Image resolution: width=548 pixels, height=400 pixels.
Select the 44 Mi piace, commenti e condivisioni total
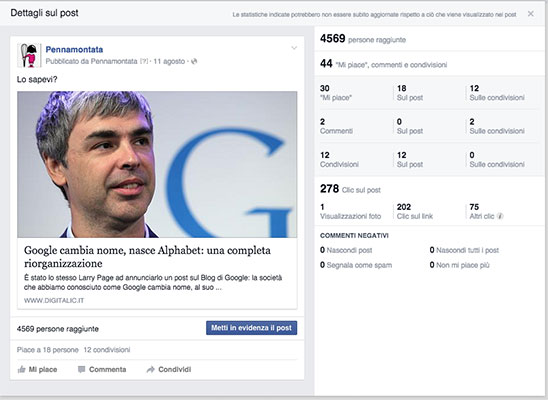(x=383, y=64)
